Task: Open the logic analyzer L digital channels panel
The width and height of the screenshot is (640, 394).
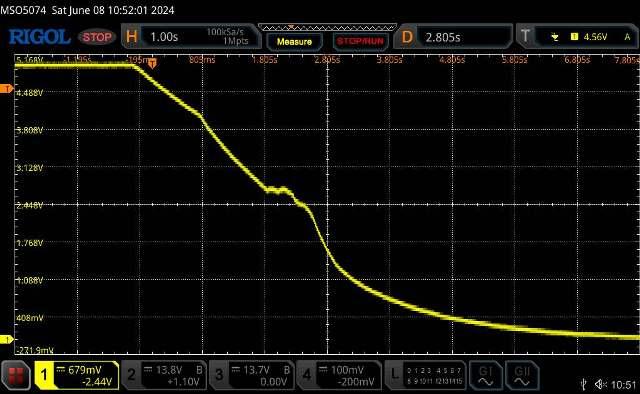Action: pos(425,375)
